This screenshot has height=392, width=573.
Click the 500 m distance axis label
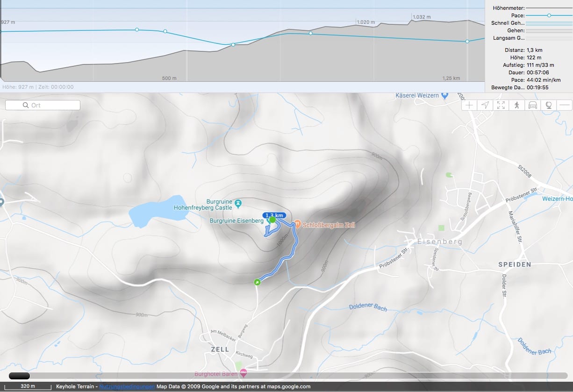pyautogui.click(x=169, y=78)
